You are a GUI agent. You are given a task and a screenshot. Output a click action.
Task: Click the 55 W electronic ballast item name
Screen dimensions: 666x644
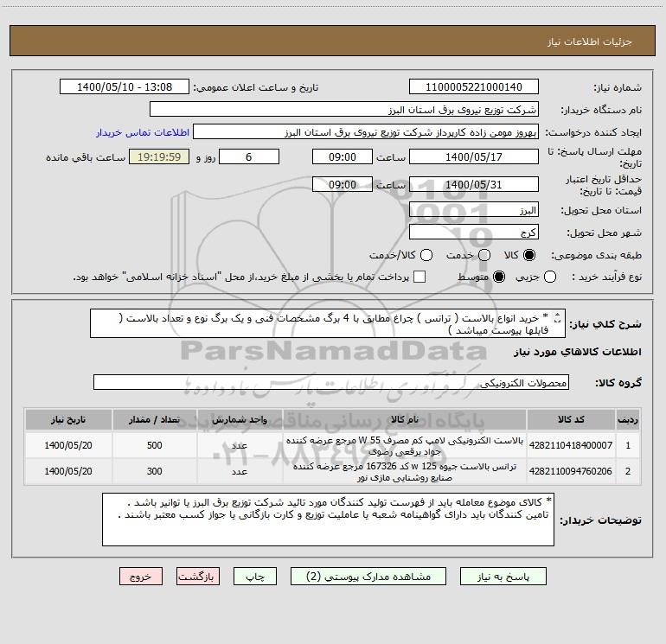tap(405, 446)
